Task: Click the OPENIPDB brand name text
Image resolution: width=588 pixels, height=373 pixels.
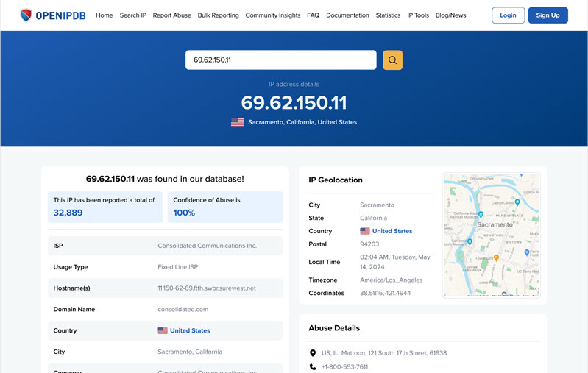Action: tap(61, 15)
